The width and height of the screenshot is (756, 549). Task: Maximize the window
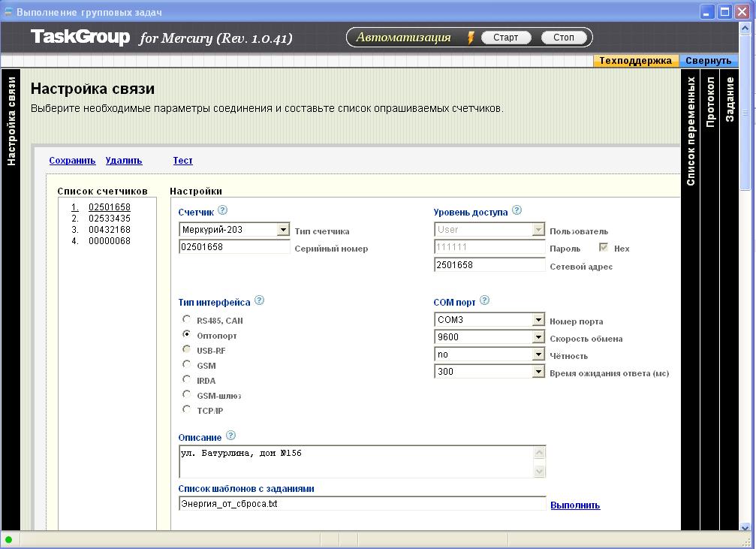pos(724,11)
